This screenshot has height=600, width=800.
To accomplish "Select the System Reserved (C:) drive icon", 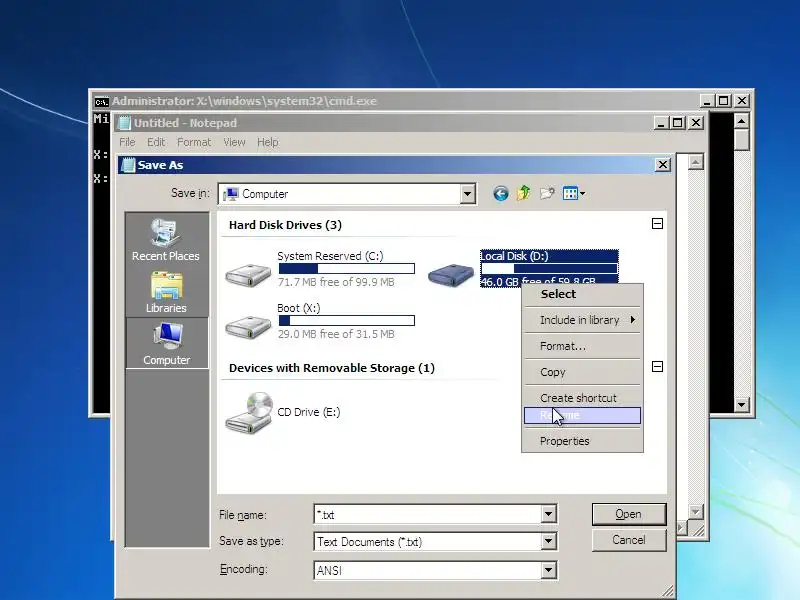I will tap(248, 275).
